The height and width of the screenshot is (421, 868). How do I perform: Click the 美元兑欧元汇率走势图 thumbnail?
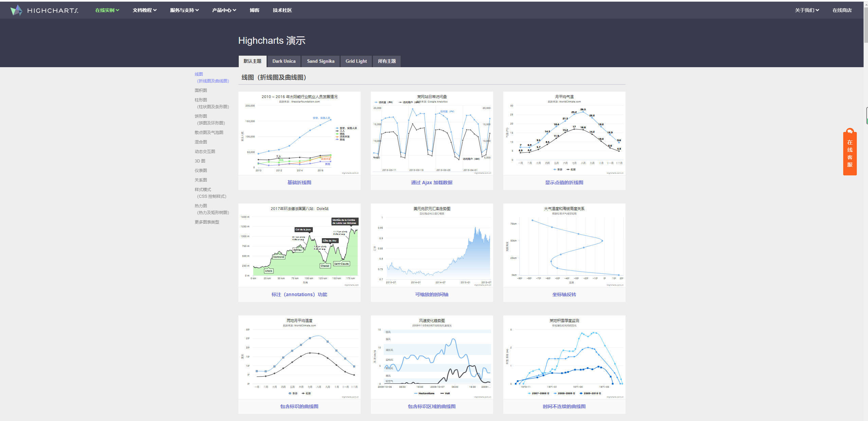point(432,245)
